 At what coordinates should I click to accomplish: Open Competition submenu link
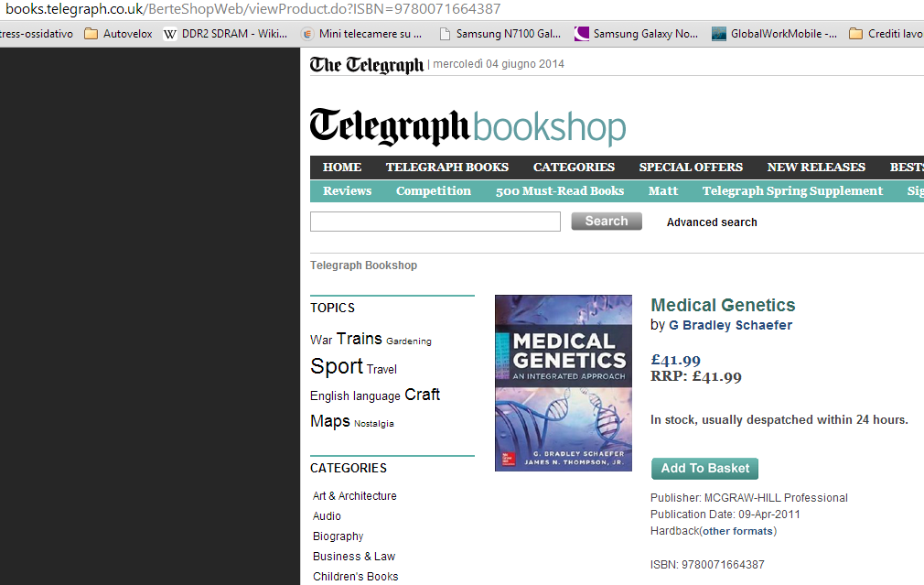433,190
